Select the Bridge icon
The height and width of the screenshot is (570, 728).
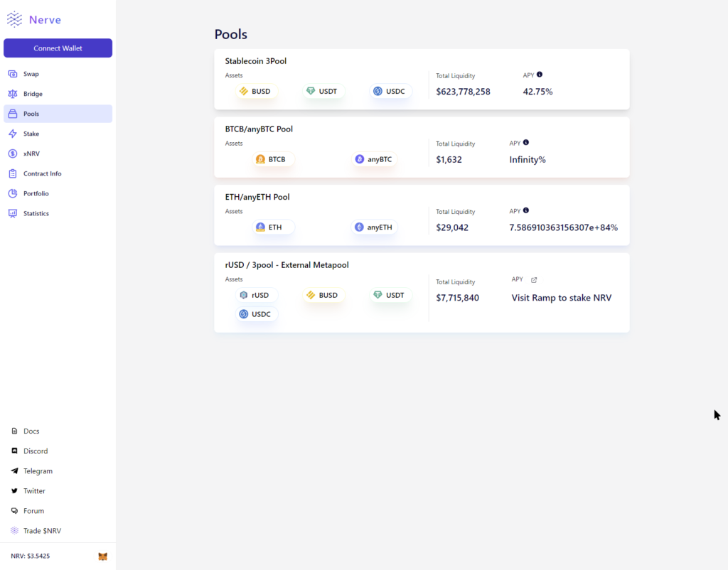pyautogui.click(x=14, y=94)
